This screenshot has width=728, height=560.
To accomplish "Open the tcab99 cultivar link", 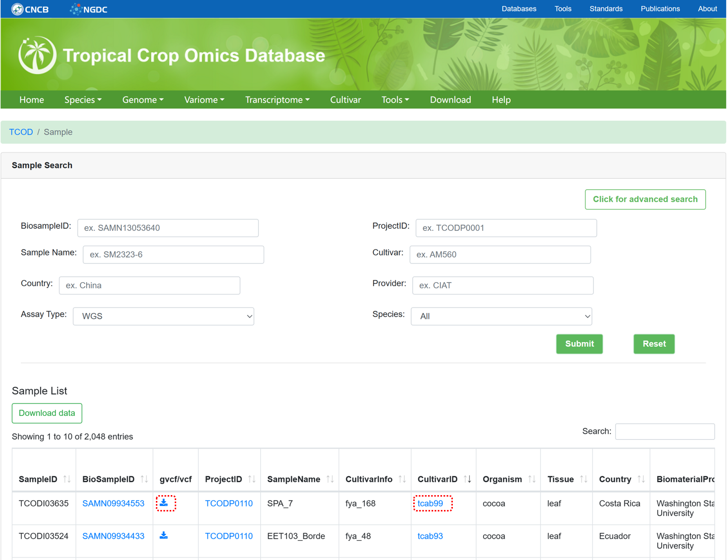I will point(430,503).
